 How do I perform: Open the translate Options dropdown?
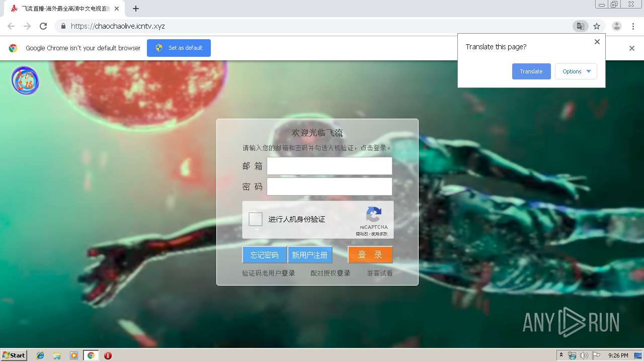576,71
